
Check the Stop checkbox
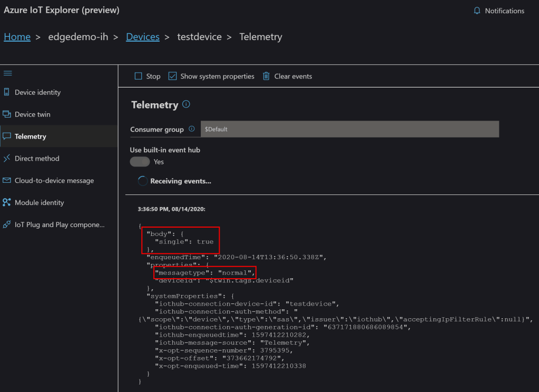pos(138,76)
